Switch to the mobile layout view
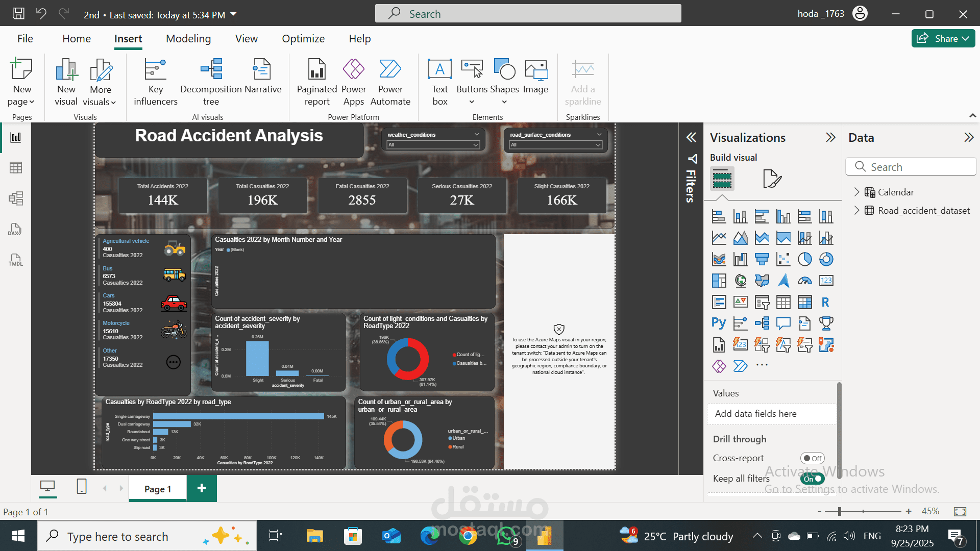This screenshot has width=980, height=551. (82, 487)
